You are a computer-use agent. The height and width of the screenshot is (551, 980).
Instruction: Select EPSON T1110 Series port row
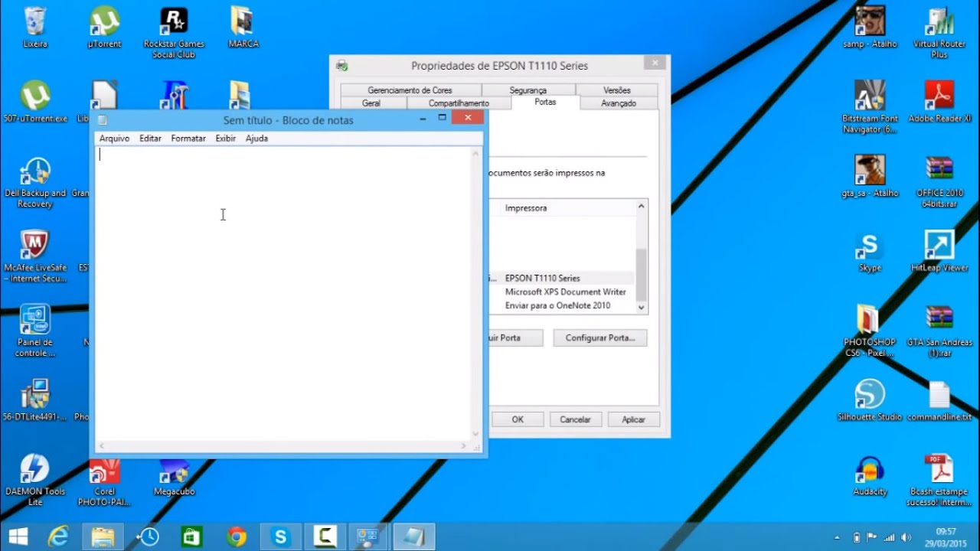[562, 279]
